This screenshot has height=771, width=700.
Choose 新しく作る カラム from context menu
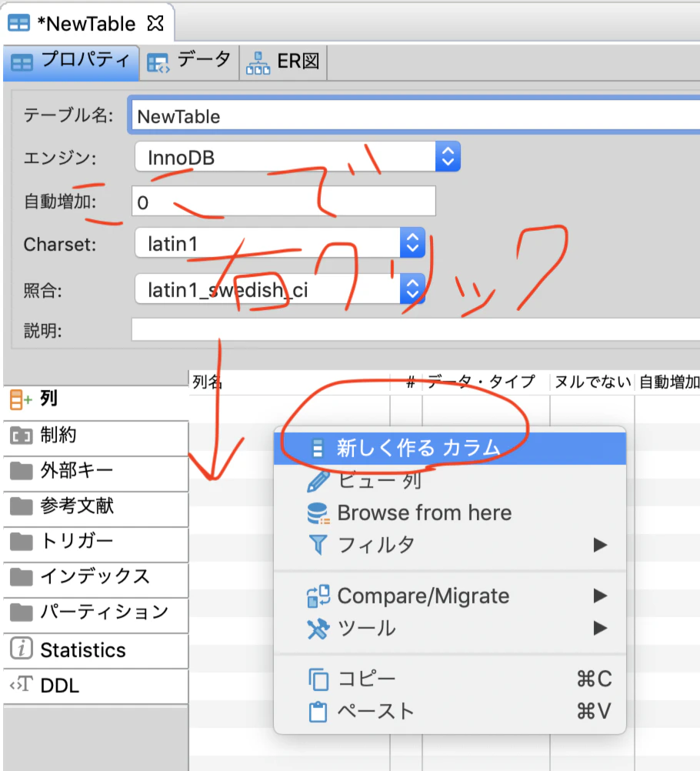pyautogui.click(x=450, y=448)
